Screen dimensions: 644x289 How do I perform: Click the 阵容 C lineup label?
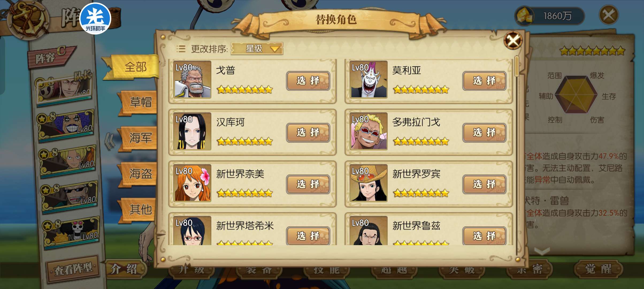pos(51,57)
